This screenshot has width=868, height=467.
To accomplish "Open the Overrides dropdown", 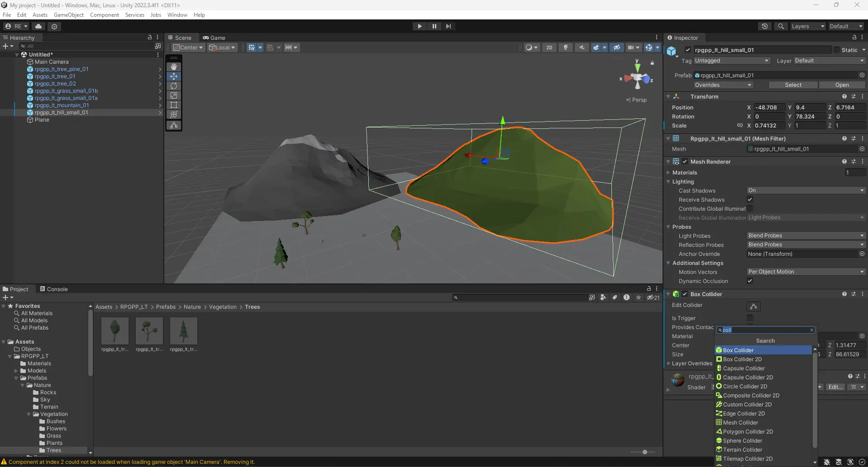I will tap(723, 85).
